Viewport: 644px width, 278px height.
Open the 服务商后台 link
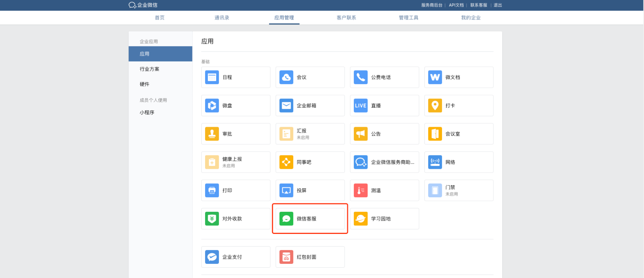[432, 5]
